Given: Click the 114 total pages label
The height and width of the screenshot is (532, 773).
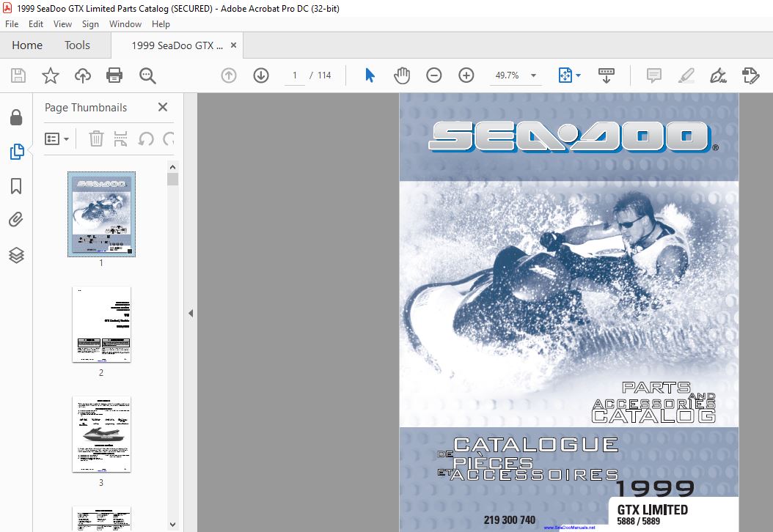Looking at the screenshot, I should click(x=324, y=75).
